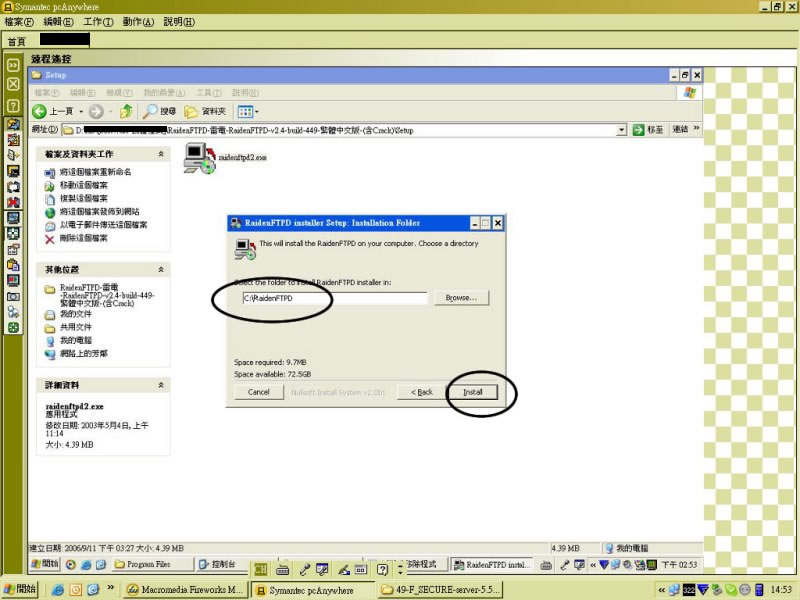The height and width of the screenshot is (600, 800).
Task: Click the Forward arrow in Setup window toolbar
Action: pos(96,111)
